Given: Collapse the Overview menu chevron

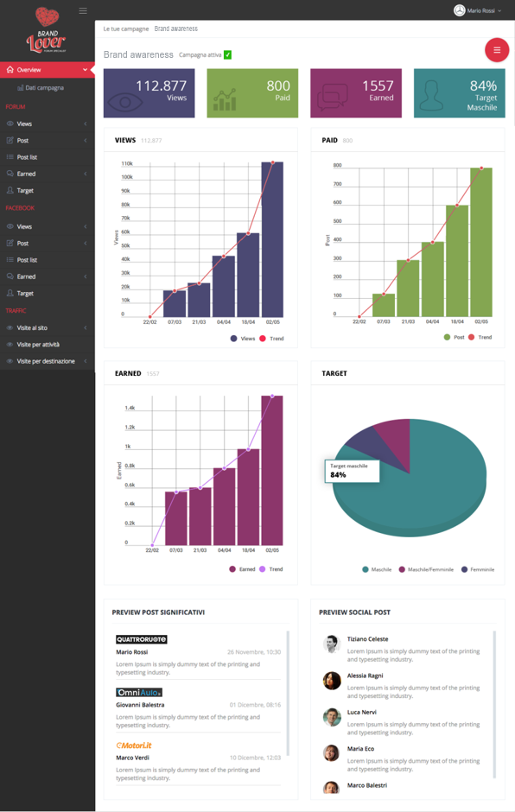Looking at the screenshot, I should coord(85,69).
